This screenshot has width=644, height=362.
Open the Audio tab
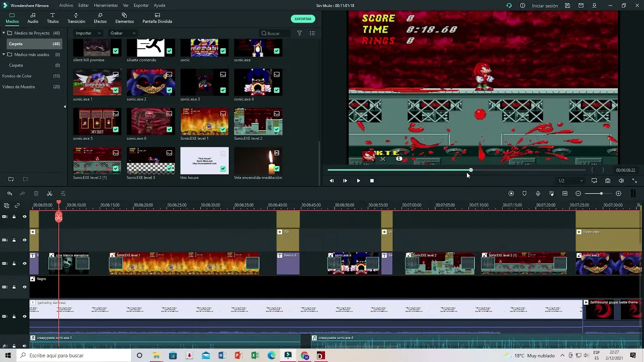33,19
